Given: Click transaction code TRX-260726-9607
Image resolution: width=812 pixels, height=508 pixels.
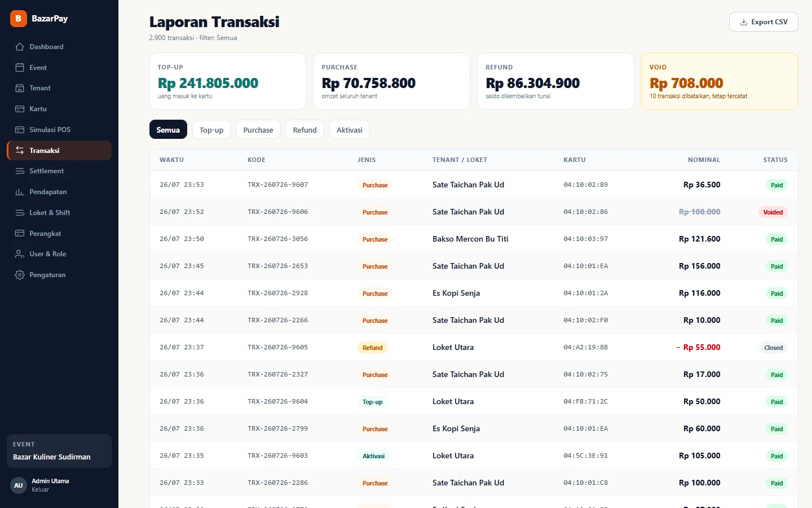Looking at the screenshot, I should [x=278, y=185].
